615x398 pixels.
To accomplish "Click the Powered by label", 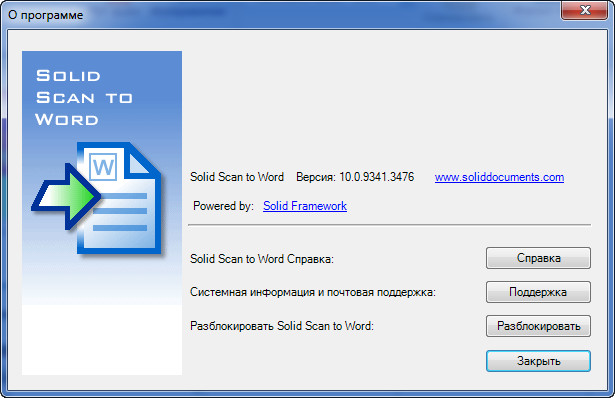I will coord(223,206).
